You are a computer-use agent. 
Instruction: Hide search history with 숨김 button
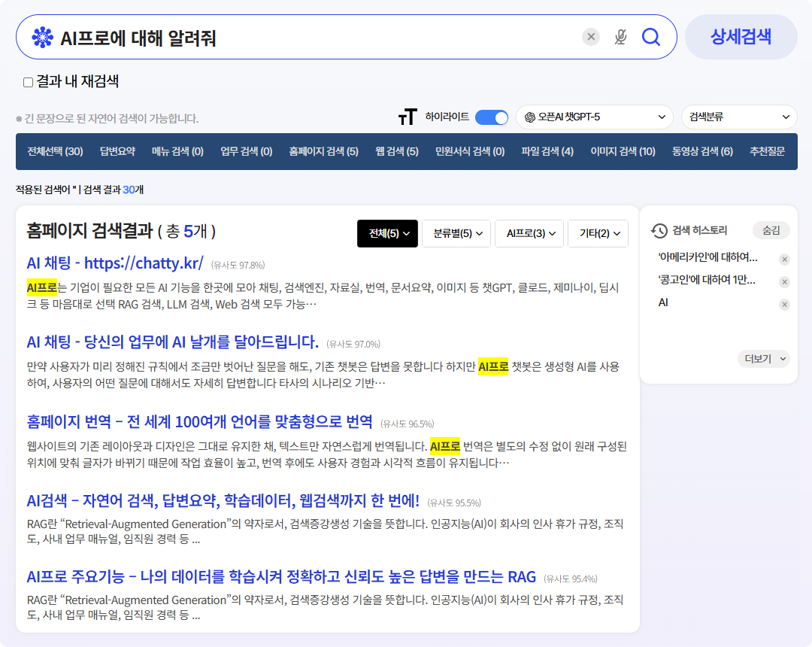pyautogui.click(x=771, y=230)
